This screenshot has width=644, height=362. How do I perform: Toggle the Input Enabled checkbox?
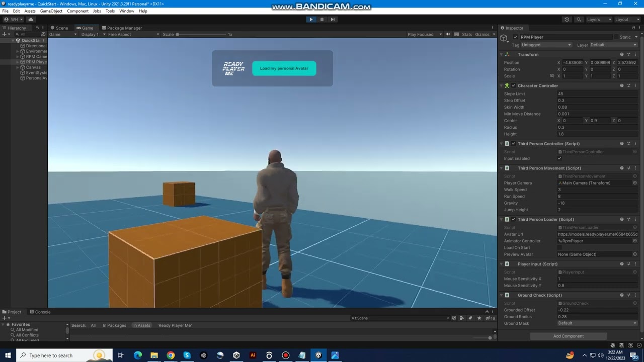point(559,158)
